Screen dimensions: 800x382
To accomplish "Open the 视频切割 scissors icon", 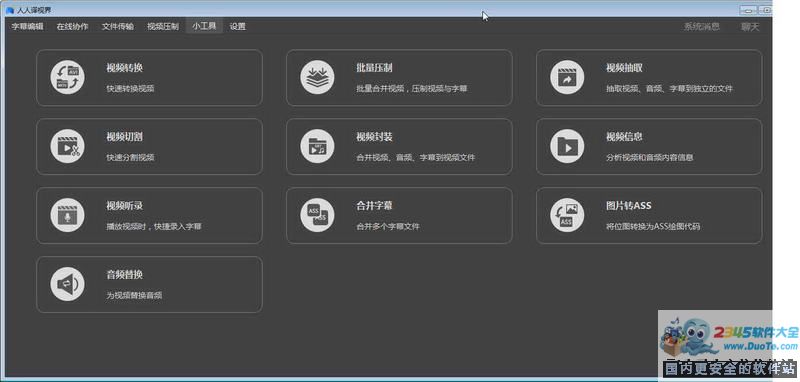I will (x=68, y=146).
